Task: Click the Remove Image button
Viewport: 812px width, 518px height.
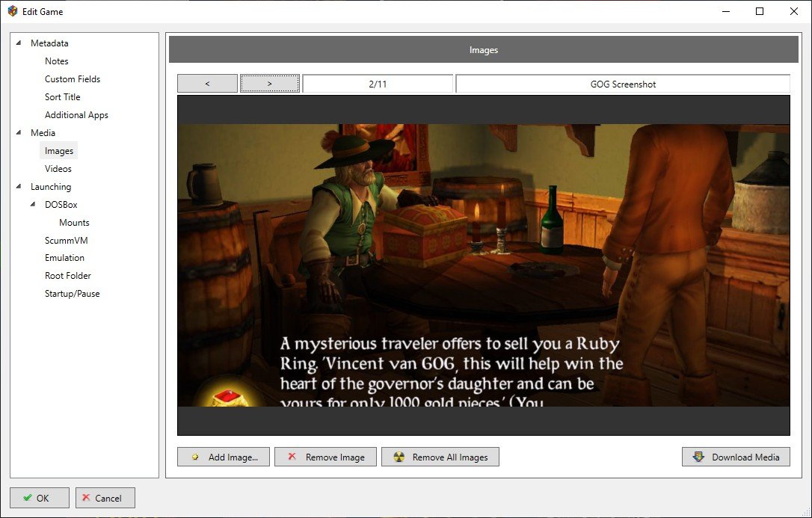Action: [325, 457]
